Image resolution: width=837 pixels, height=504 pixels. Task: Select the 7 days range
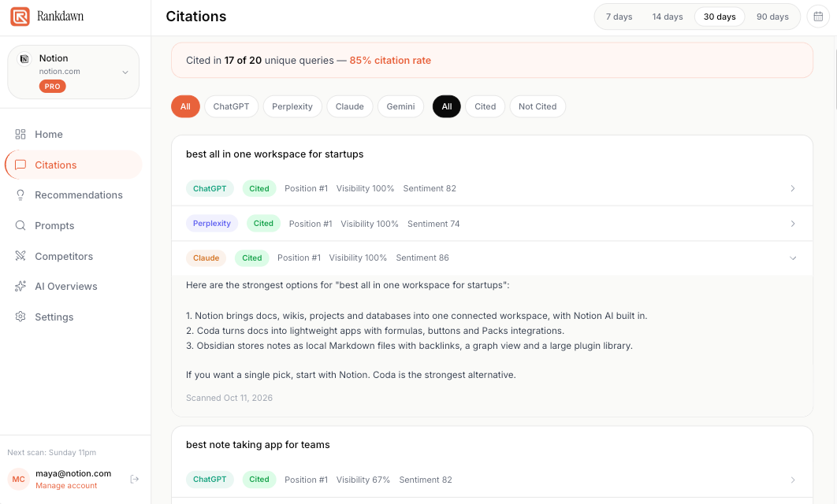pos(619,17)
